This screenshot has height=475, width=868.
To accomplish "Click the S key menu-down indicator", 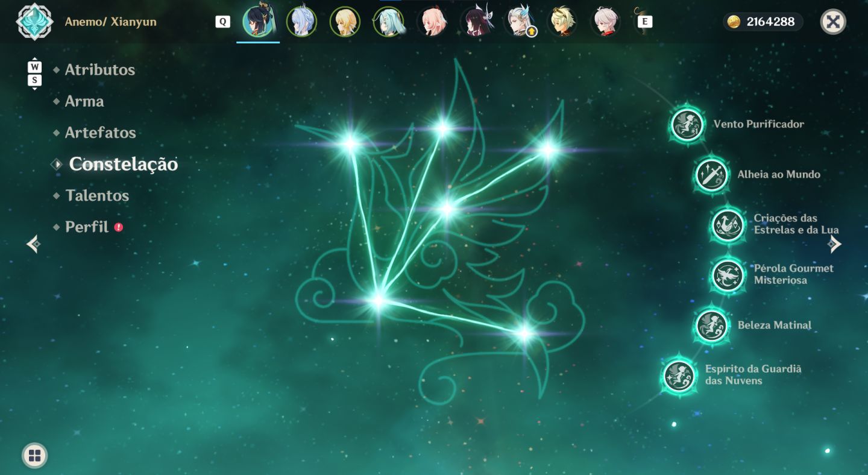I will (35, 81).
